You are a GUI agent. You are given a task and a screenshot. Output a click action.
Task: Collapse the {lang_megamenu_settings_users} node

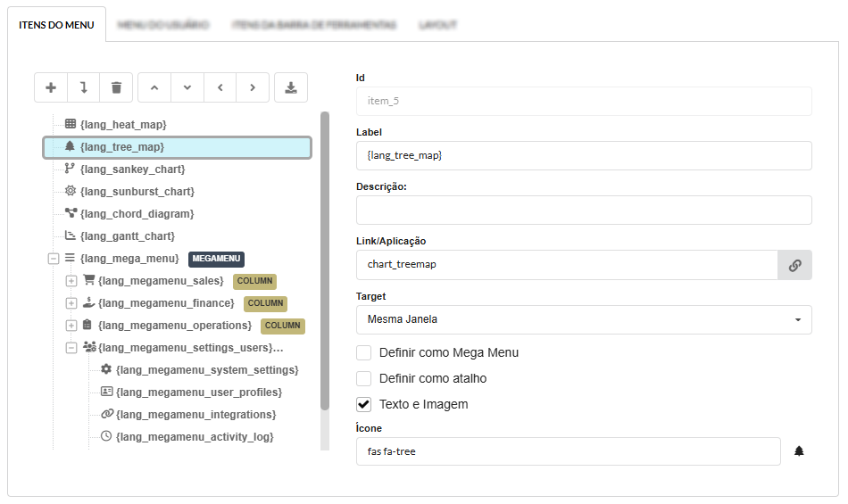[x=71, y=348]
